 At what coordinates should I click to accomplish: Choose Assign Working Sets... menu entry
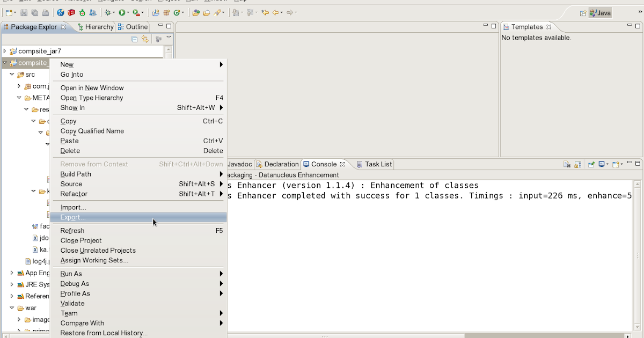tap(138, 260)
